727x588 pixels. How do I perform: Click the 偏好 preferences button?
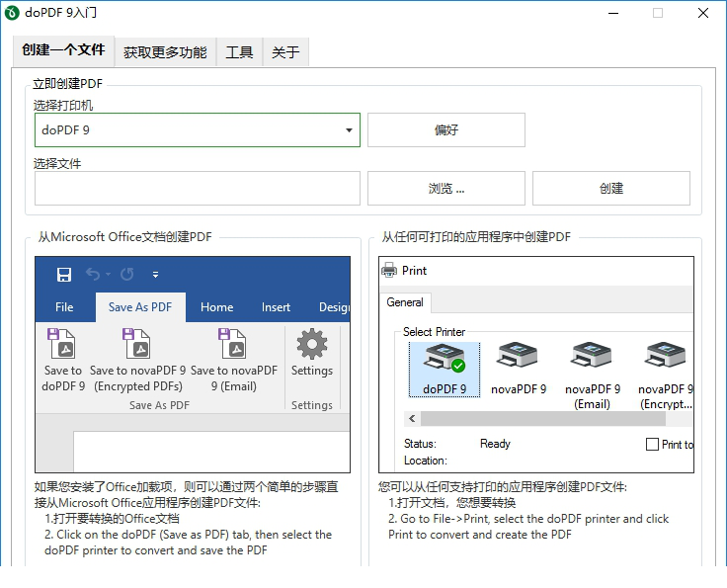[446, 130]
